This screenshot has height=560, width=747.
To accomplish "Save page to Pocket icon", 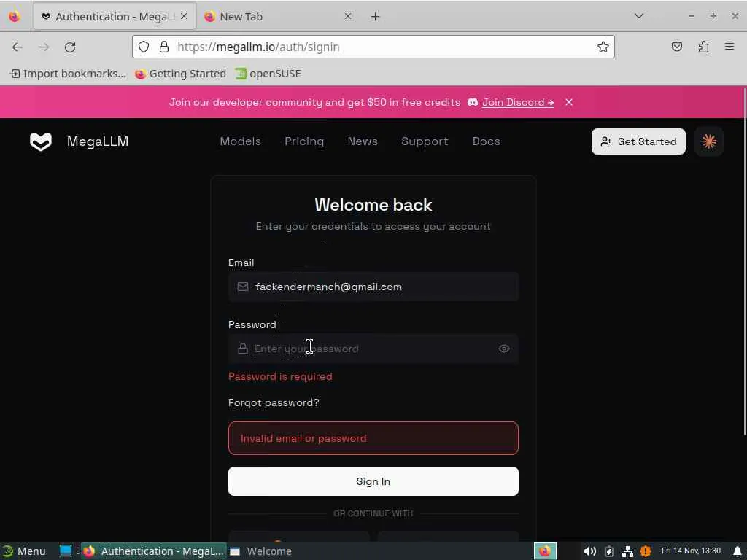I will 676,47.
